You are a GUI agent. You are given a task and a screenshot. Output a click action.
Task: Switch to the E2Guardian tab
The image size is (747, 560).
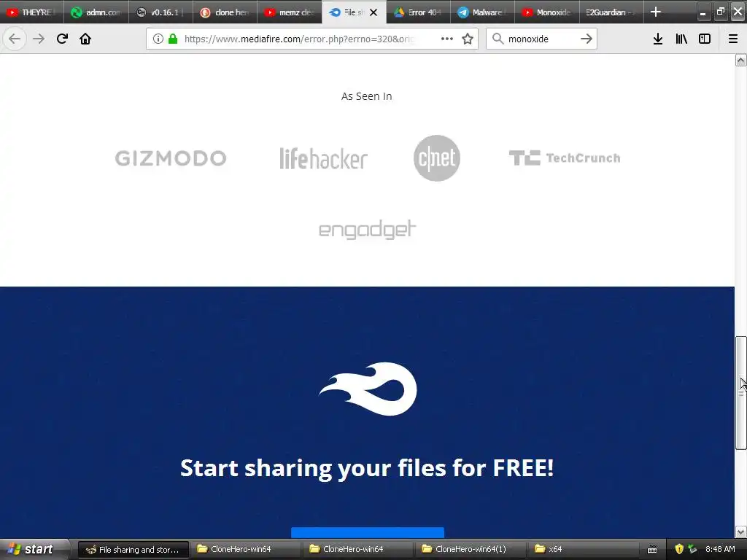point(611,12)
